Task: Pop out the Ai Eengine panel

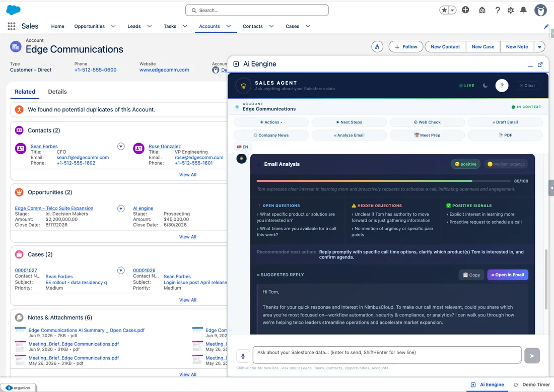Action: tap(540, 64)
